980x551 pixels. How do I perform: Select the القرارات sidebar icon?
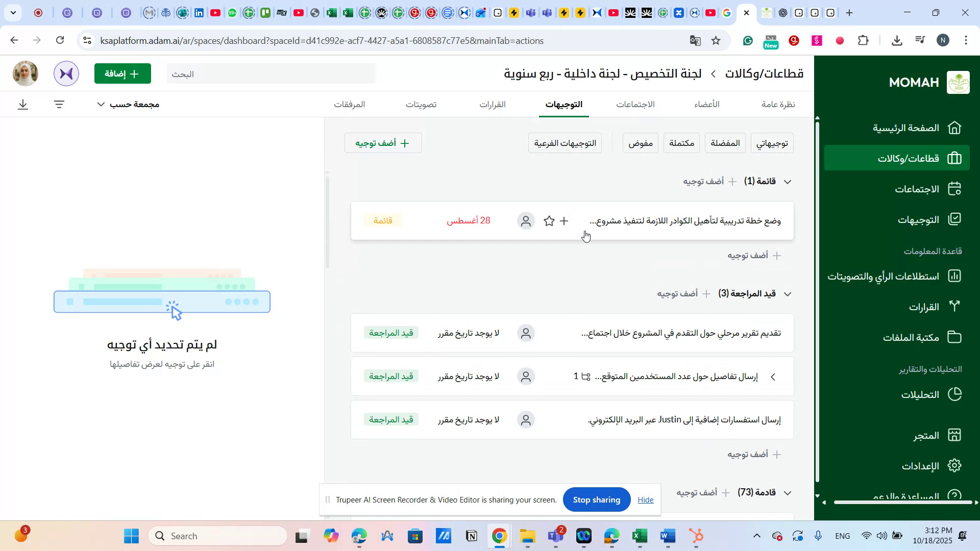coord(954,306)
